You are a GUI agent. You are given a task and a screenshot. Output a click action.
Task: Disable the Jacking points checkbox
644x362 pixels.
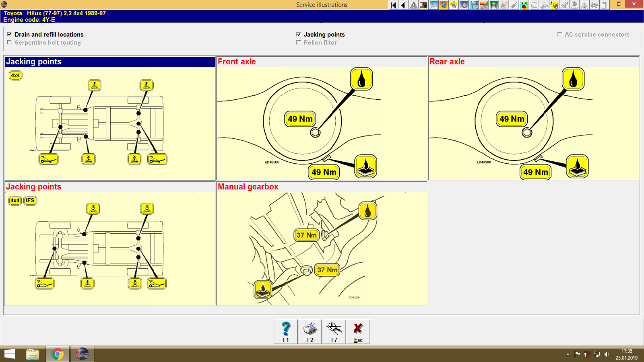[x=299, y=34]
